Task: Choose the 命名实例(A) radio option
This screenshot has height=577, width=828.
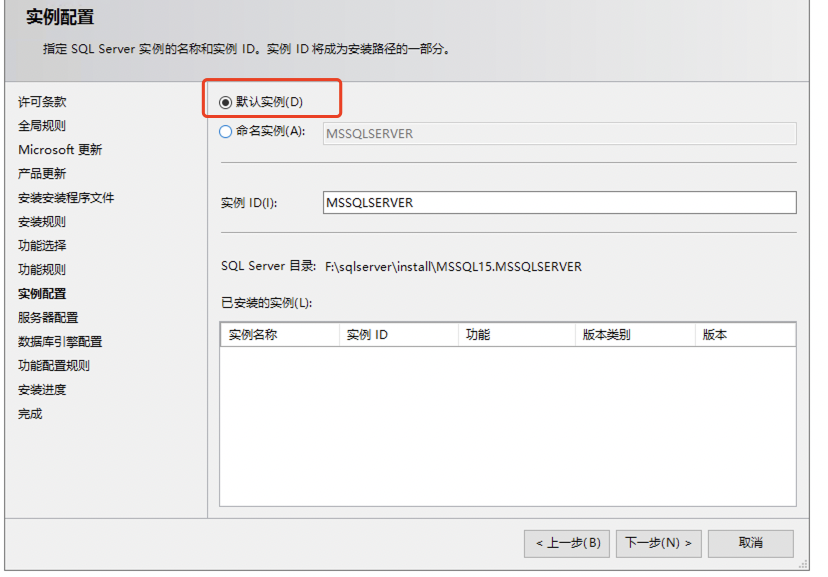Action: tap(226, 131)
